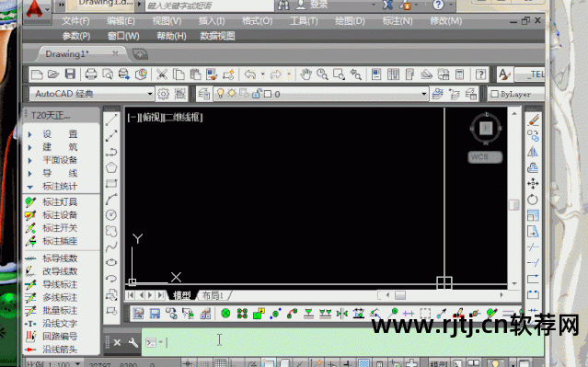The height and width of the screenshot is (367, 588).
Task: Select the Line draw tool
Action: 111,120
